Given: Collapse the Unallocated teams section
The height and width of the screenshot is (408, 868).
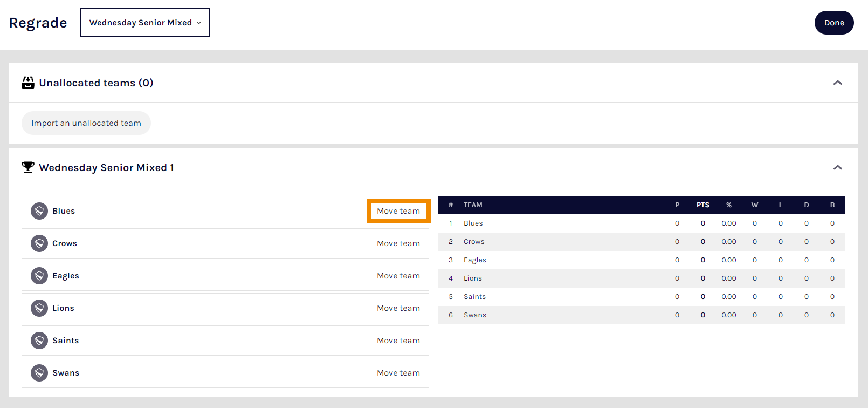Looking at the screenshot, I should click(838, 83).
